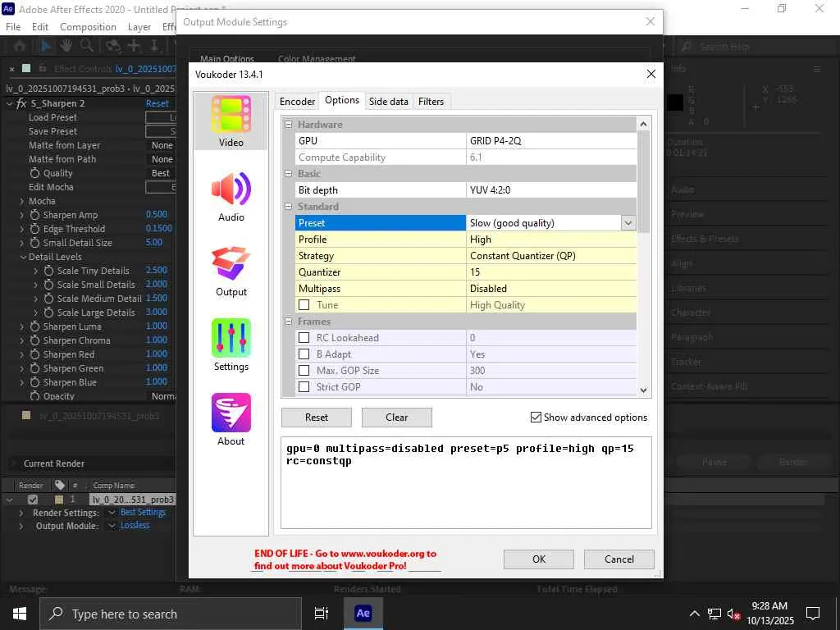This screenshot has height=630, width=840.
Task: Click stopwatch icon for Quality property
Action: pyautogui.click(x=34, y=173)
